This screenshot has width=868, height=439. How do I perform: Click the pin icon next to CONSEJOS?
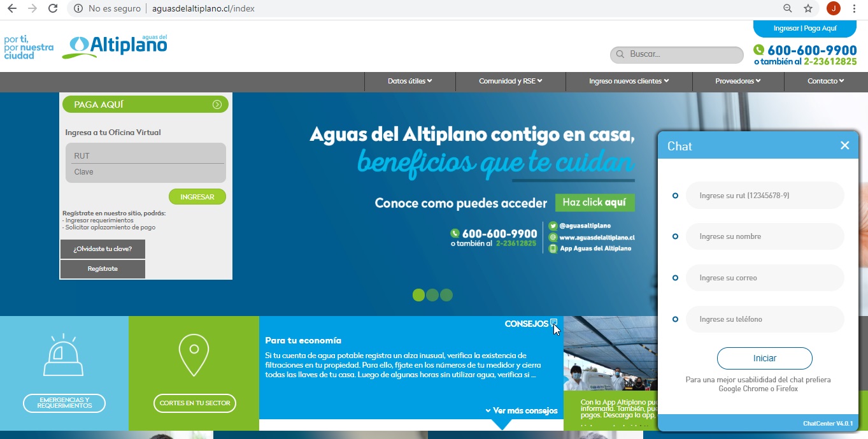(x=553, y=323)
